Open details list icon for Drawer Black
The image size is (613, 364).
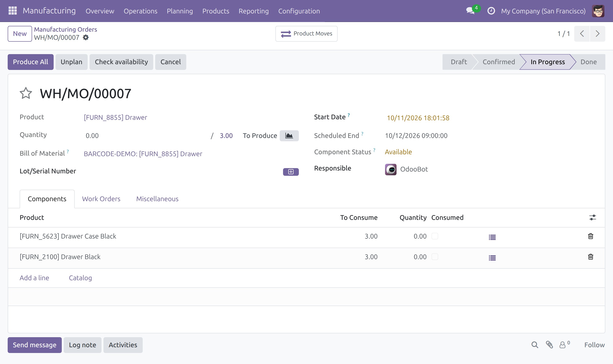[492, 257]
